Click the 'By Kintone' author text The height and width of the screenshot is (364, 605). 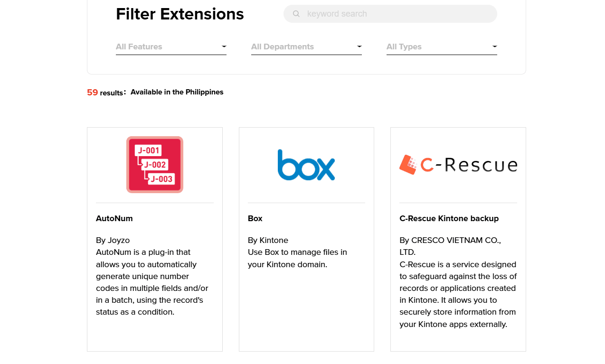[268, 240]
